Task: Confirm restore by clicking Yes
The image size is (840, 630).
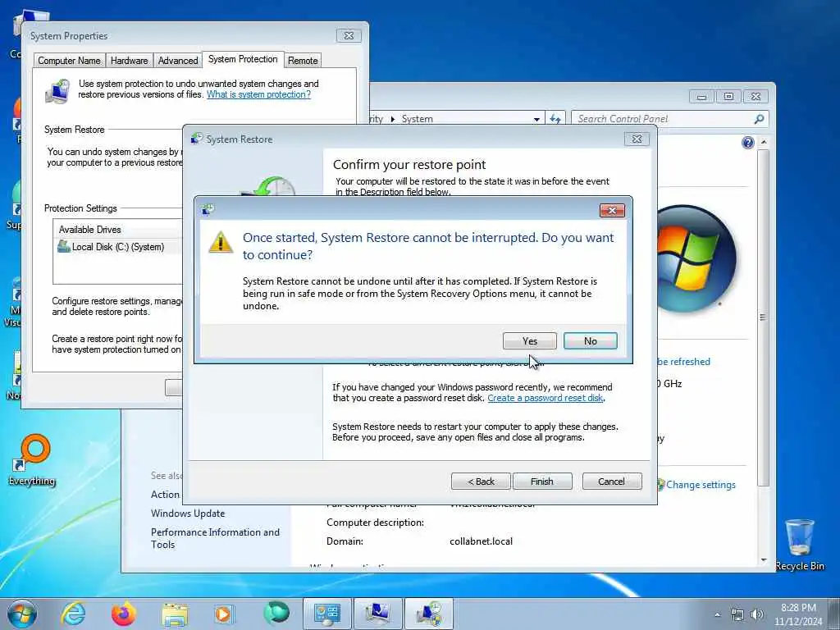Action: 529,341
